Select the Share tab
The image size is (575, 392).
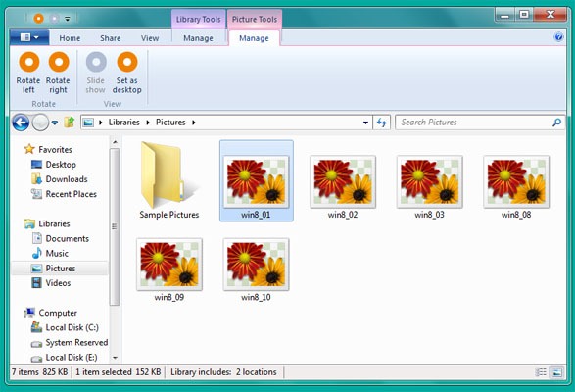coord(110,38)
